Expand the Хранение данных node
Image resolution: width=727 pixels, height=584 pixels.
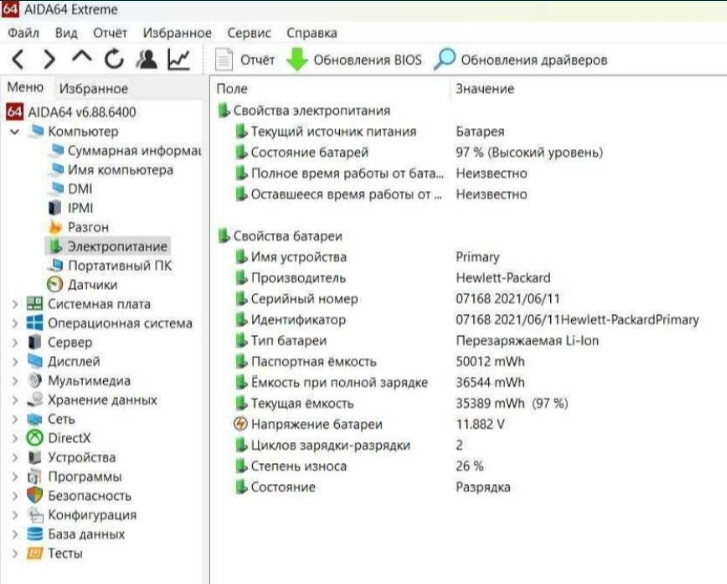click(15, 400)
